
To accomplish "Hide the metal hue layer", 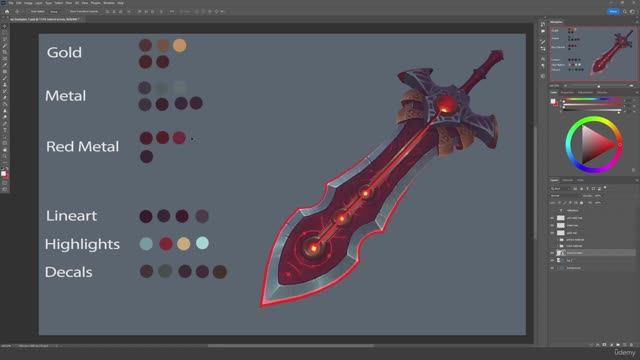I will pyautogui.click(x=552, y=225).
